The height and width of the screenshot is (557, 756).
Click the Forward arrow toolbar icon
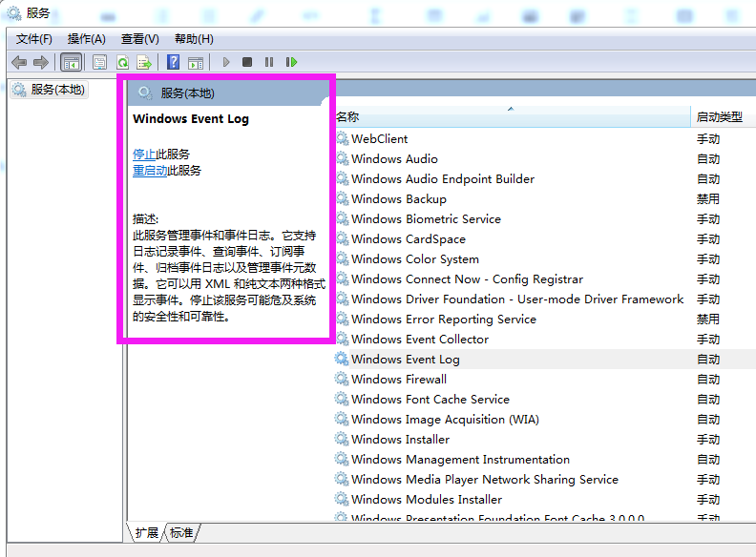(41, 62)
